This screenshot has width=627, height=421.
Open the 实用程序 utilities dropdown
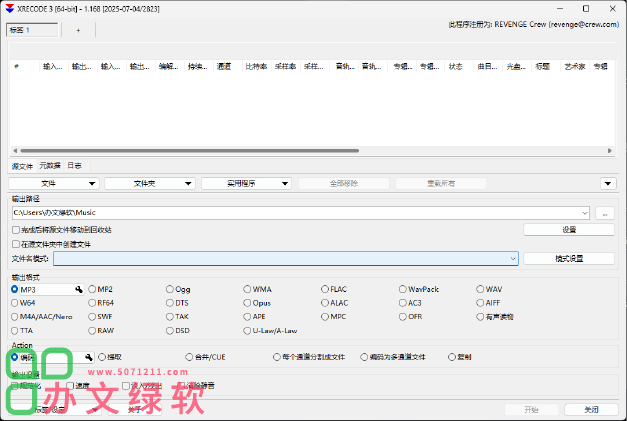(x=246, y=184)
